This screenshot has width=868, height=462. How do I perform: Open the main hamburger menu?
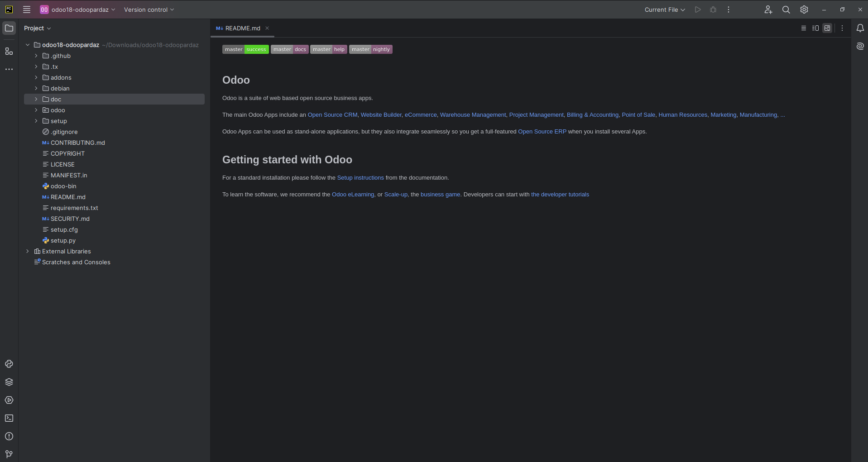click(27, 10)
